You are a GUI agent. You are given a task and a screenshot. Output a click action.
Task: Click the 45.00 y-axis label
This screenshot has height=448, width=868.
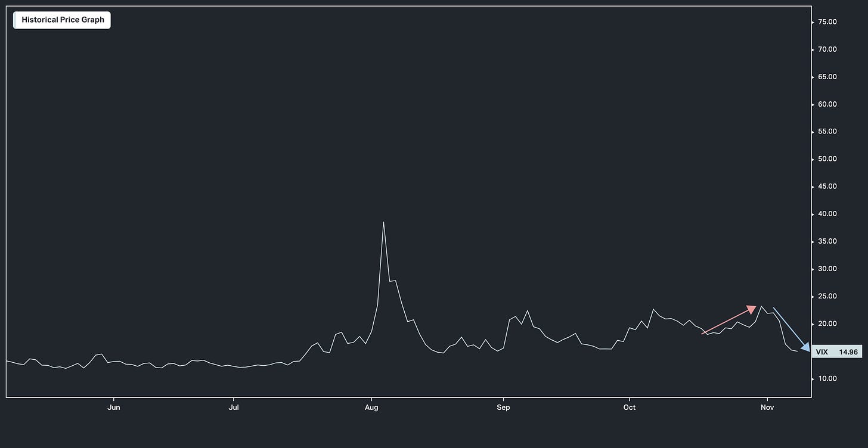[827, 186]
